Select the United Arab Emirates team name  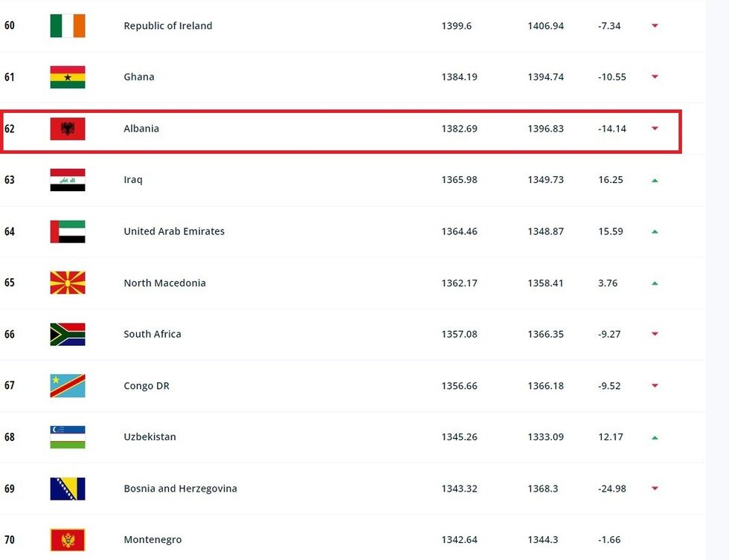(174, 231)
